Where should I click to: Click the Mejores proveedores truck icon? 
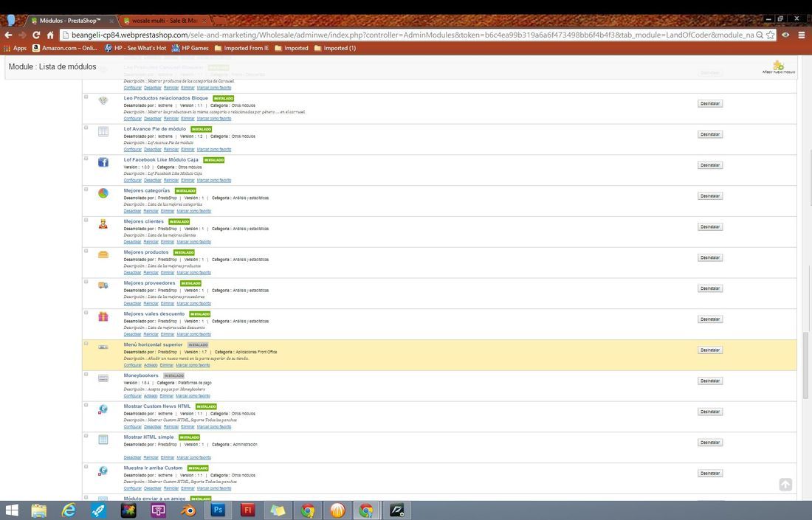(103, 285)
